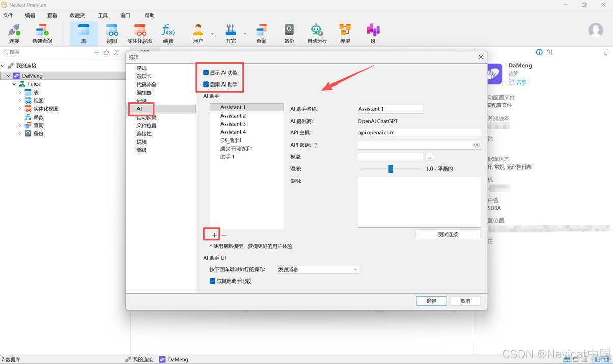Click the 连接 toolbar icon

click(14, 34)
